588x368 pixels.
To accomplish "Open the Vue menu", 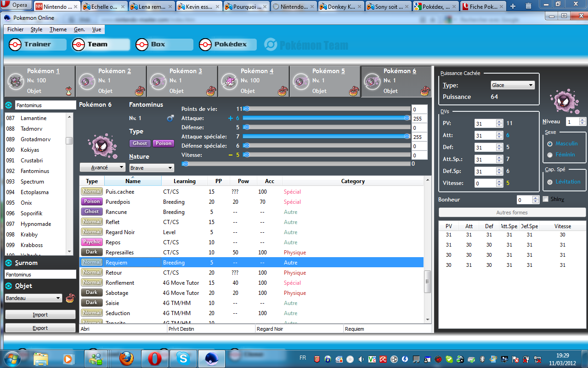I will point(97,29).
